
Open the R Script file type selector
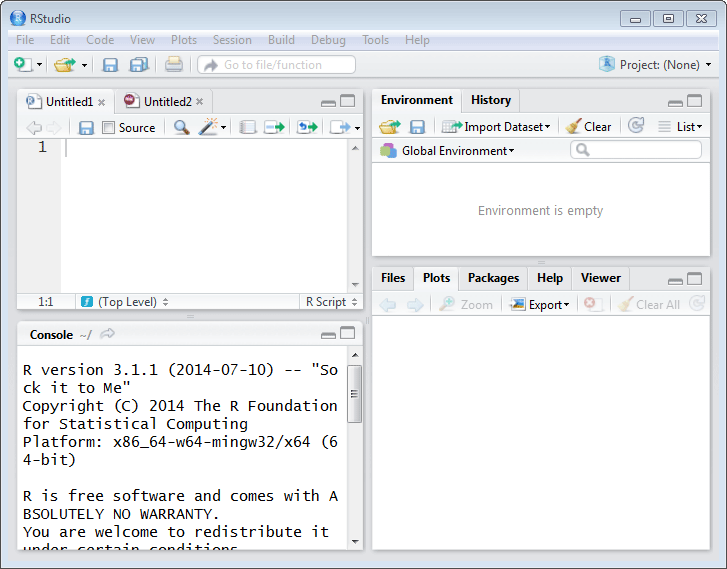click(x=330, y=302)
